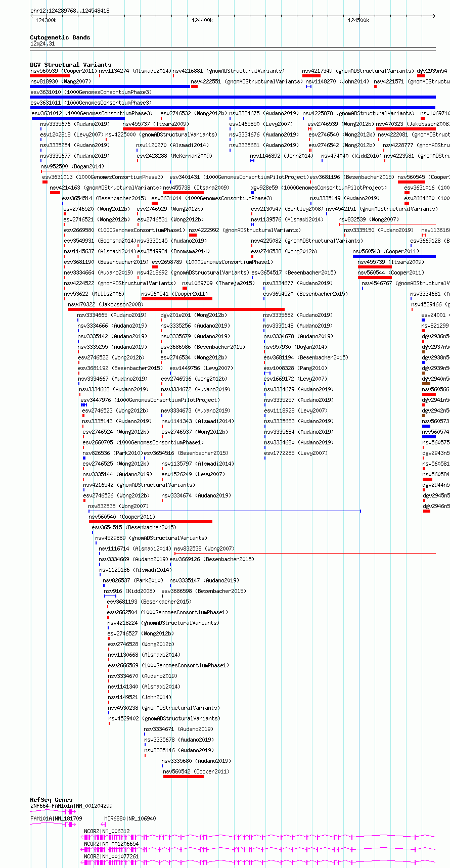Viewport: 450px width, 868px height.
Task: Click the blue span line under nsv832535
Action: click(224, 511)
